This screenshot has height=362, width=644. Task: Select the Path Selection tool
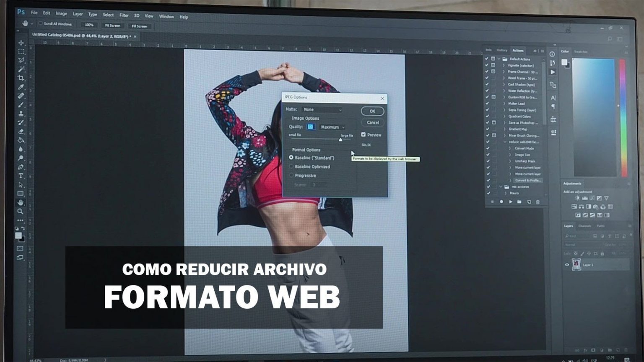(21, 185)
